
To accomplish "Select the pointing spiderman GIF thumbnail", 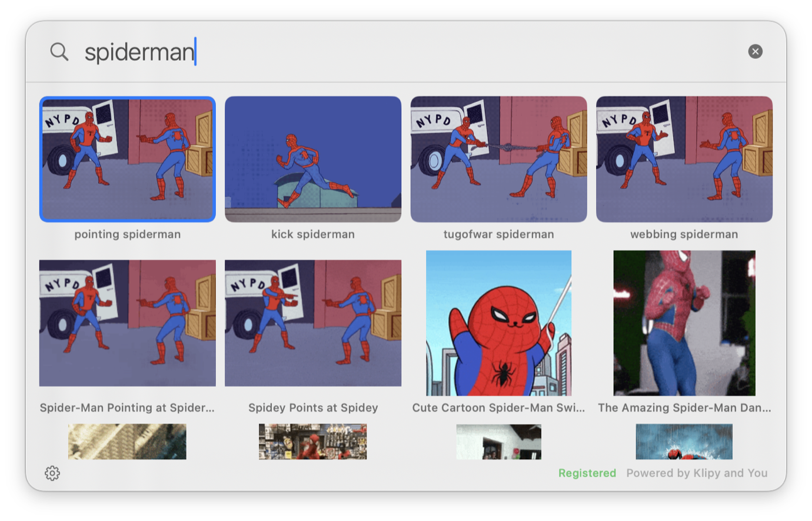I will tap(128, 159).
